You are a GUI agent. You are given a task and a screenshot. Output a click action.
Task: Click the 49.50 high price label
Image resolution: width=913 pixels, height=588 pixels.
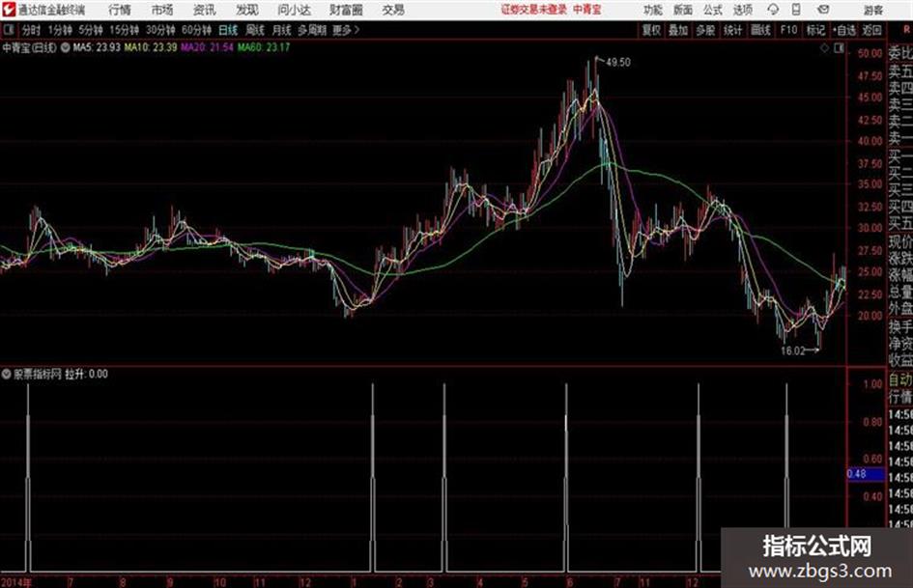(x=617, y=63)
